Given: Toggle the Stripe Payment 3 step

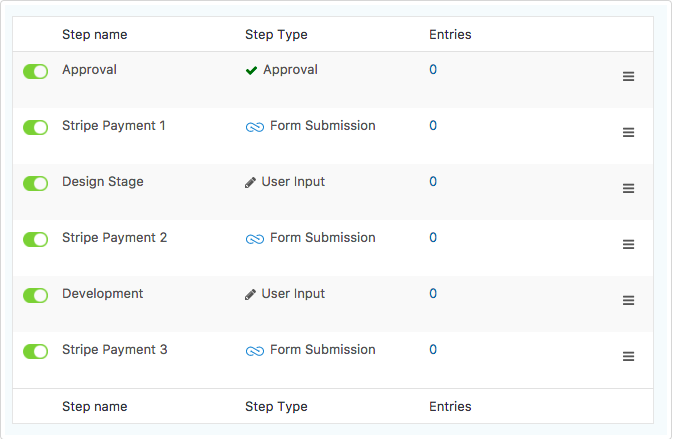Looking at the screenshot, I should pos(36,351).
